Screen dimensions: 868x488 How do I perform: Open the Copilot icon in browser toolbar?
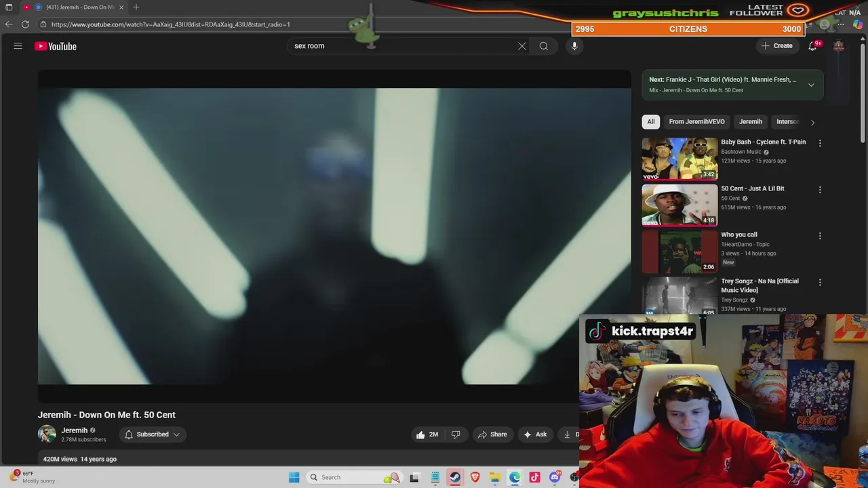[858, 24]
